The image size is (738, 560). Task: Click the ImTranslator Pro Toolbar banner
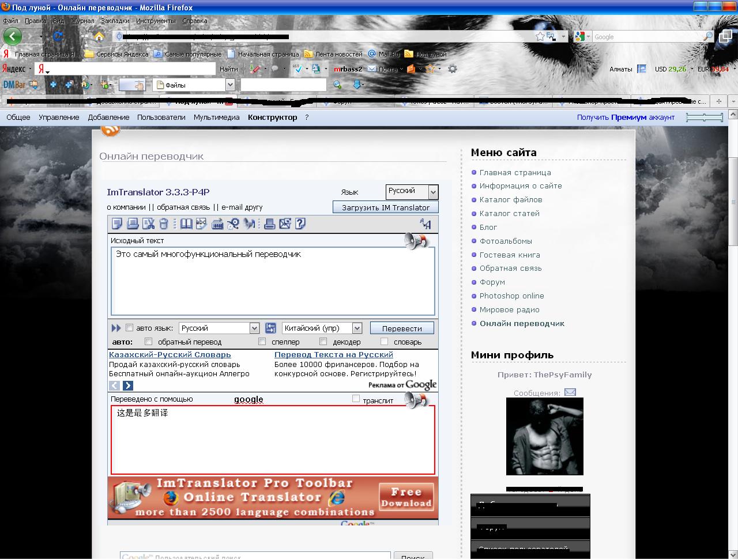click(x=273, y=498)
